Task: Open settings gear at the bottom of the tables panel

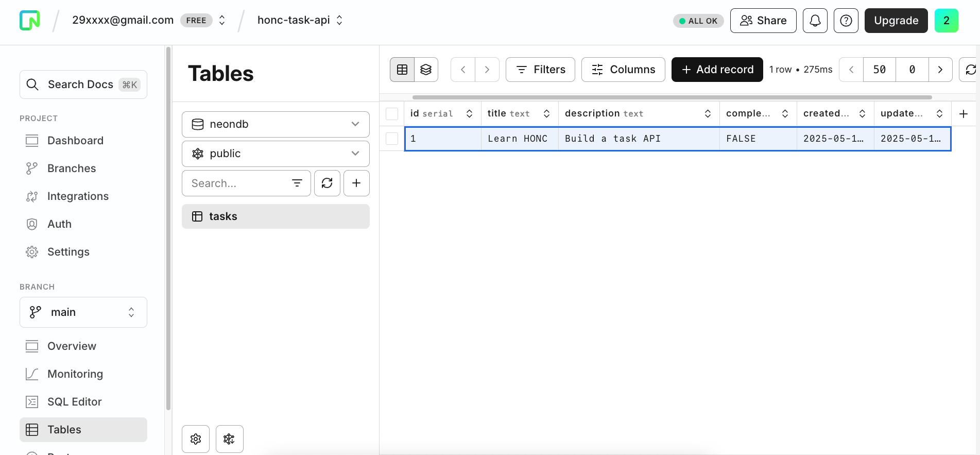Action: (x=196, y=439)
